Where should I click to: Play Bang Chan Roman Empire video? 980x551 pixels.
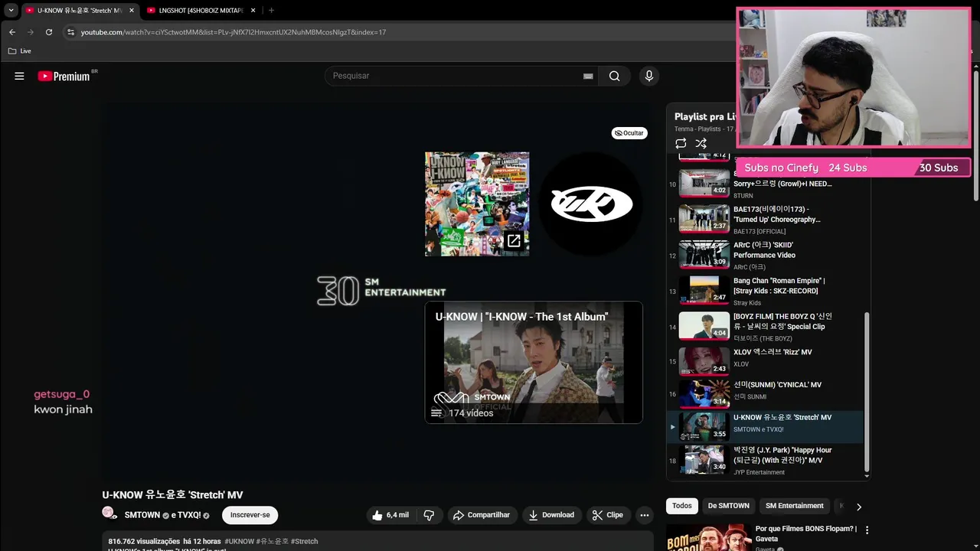[x=766, y=291]
